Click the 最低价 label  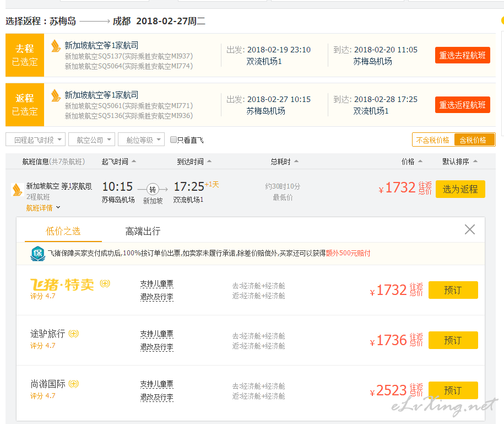[283, 197]
